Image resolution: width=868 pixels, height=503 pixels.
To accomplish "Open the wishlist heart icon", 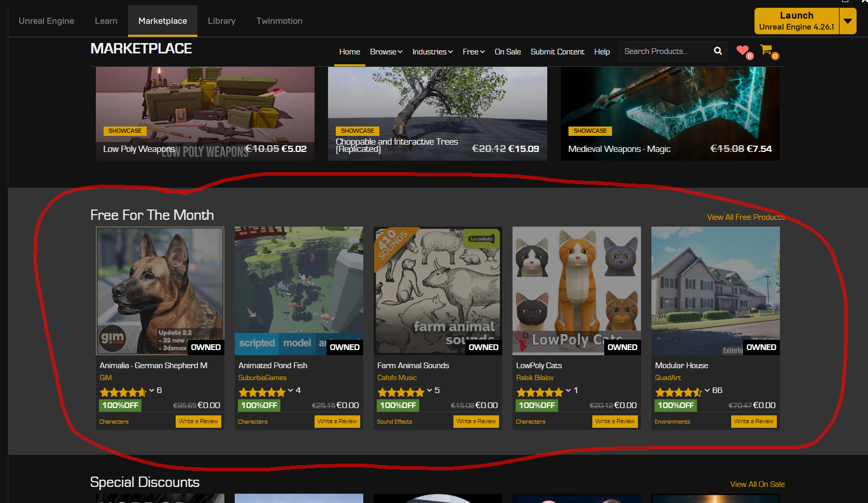I will click(743, 50).
